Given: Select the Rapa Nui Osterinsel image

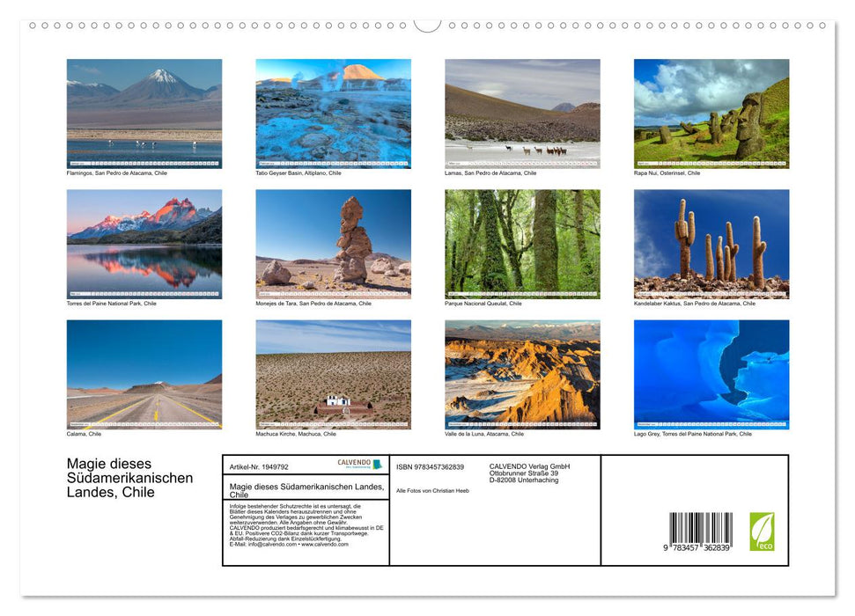Looking at the screenshot, I should pos(711,113).
